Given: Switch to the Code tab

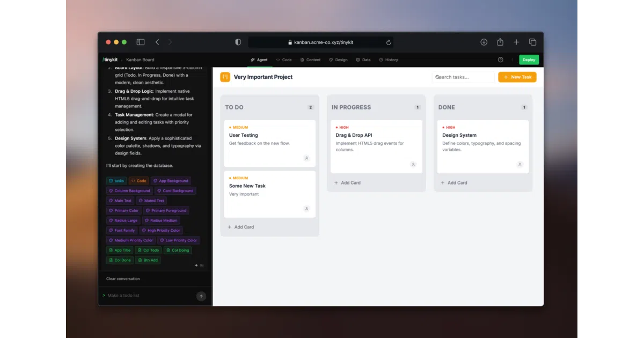Looking at the screenshot, I should (x=284, y=60).
